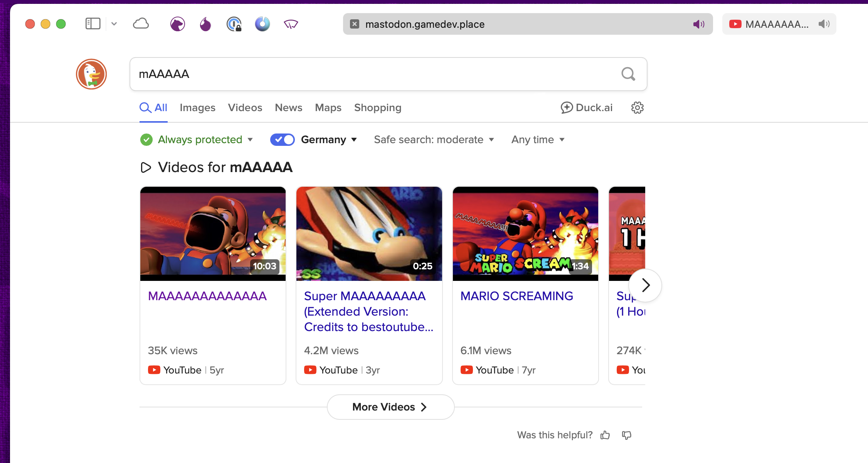868x463 pixels.
Task: Toggle the browser sidebar panel icon
Action: point(93,24)
